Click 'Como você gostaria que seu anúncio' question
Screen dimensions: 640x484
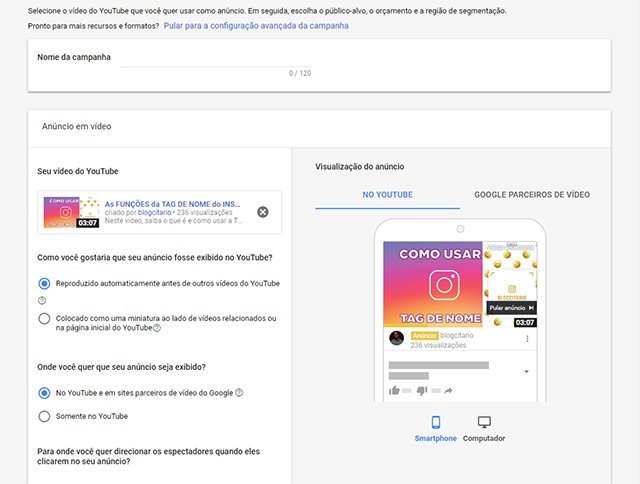click(x=155, y=258)
